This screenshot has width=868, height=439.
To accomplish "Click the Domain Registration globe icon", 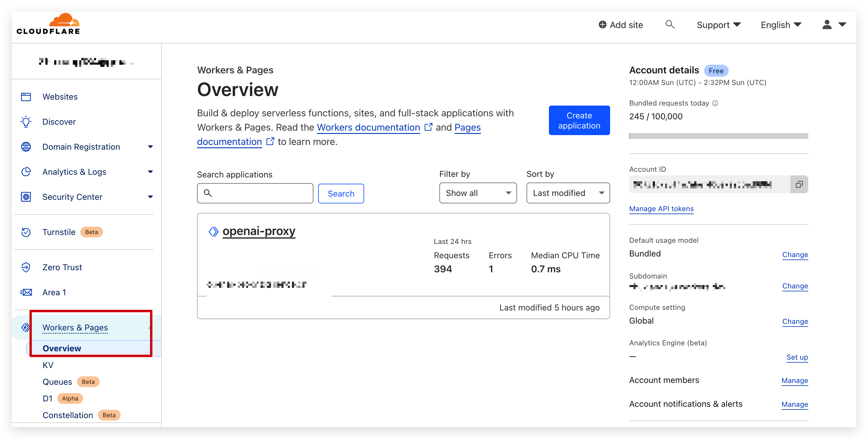I will pos(26,147).
